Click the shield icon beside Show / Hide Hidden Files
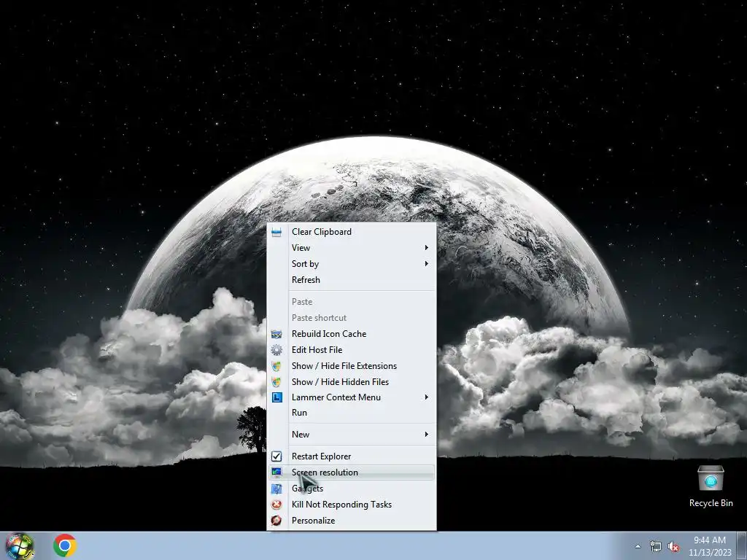The width and height of the screenshot is (747, 560). pyautogui.click(x=276, y=382)
